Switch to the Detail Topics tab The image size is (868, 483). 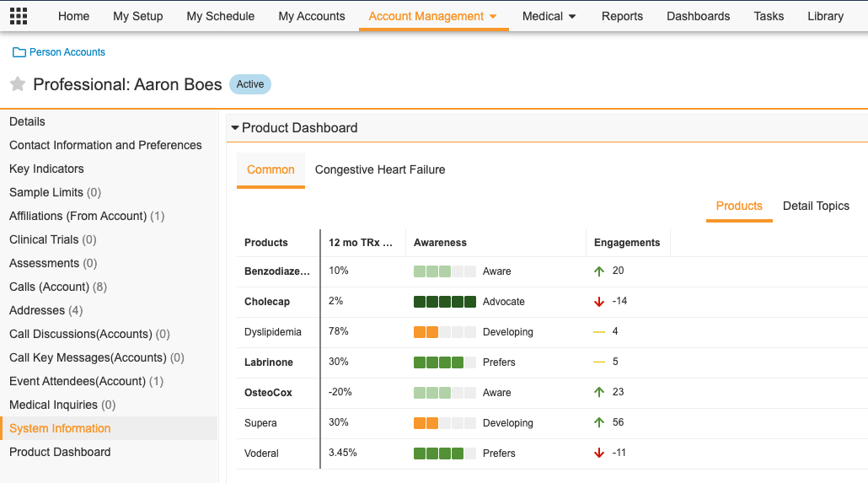(x=816, y=206)
